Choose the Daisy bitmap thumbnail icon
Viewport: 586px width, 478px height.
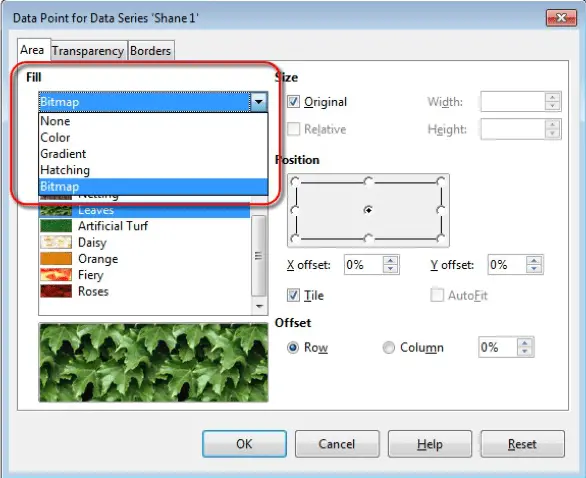click(x=56, y=243)
